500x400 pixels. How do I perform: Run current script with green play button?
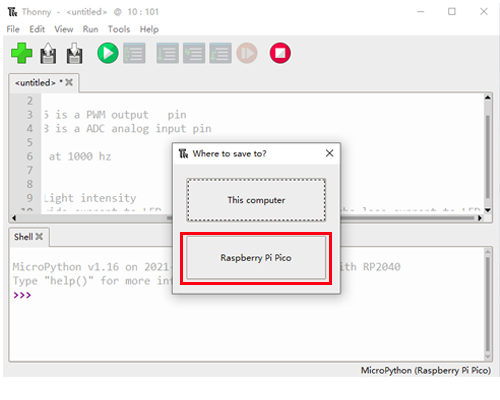pos(108,53)
